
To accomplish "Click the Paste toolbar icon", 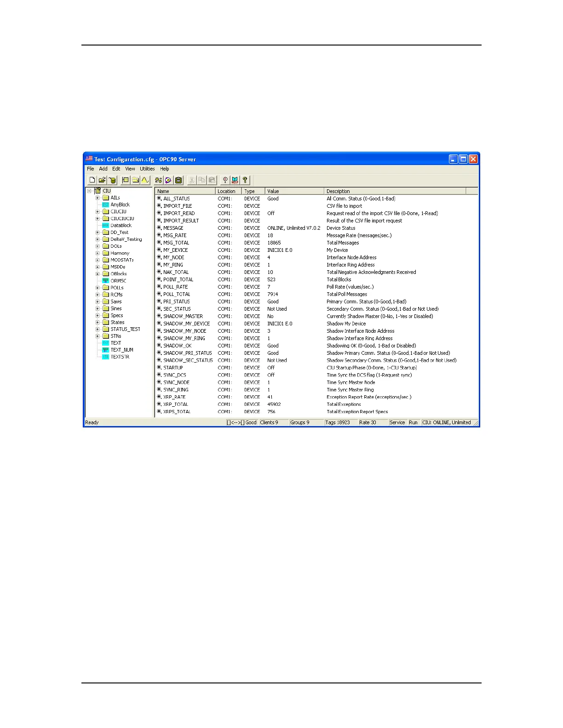I will point(212,180).
